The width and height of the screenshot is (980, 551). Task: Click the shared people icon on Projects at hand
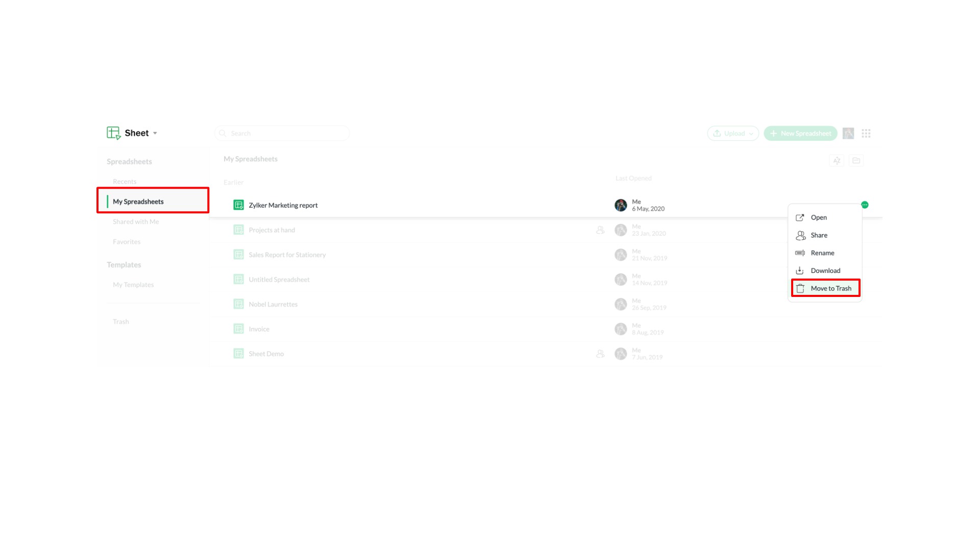tap(600, 230)
